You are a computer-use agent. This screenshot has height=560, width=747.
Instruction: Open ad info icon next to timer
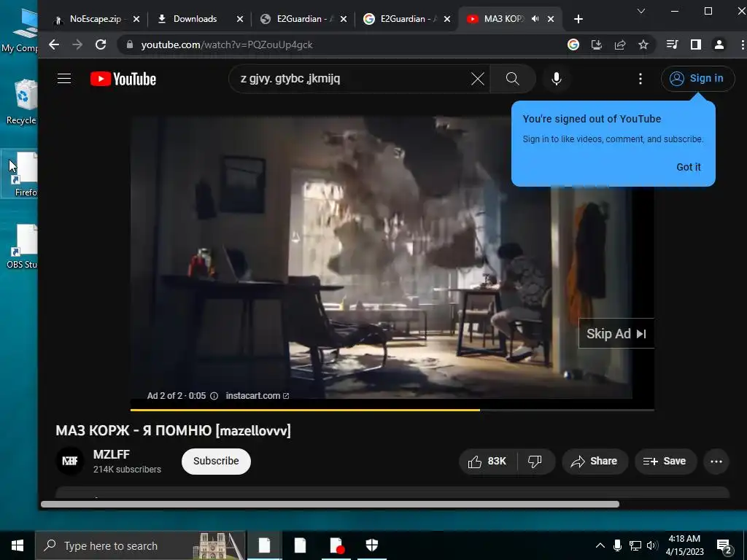[214, 396]
